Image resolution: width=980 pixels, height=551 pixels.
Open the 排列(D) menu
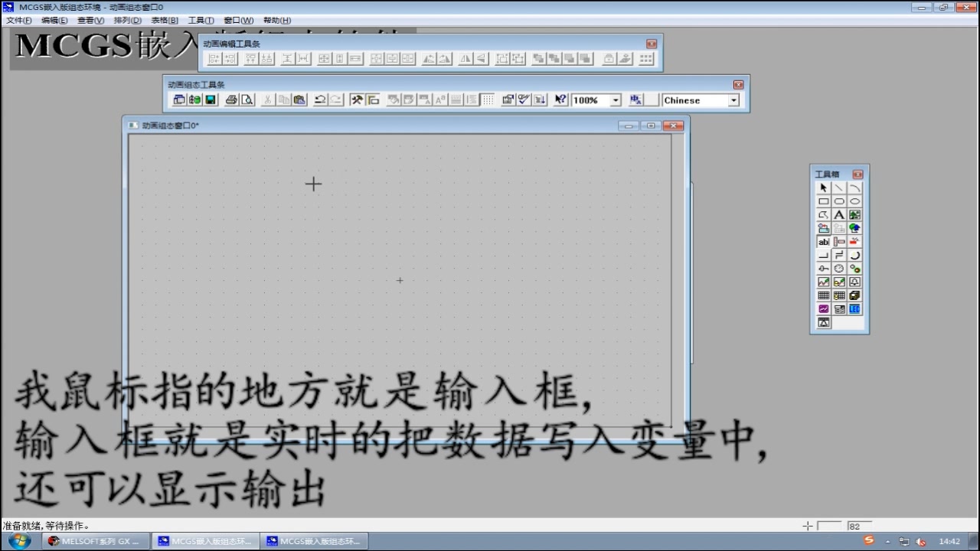[x=127, y=20]
